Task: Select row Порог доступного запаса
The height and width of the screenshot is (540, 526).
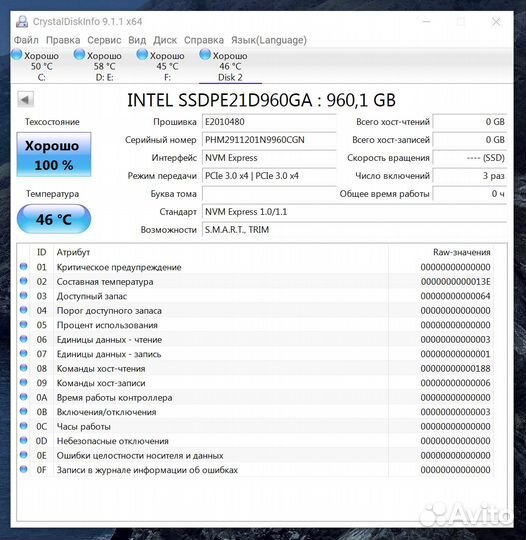Action: coord(255,311)
